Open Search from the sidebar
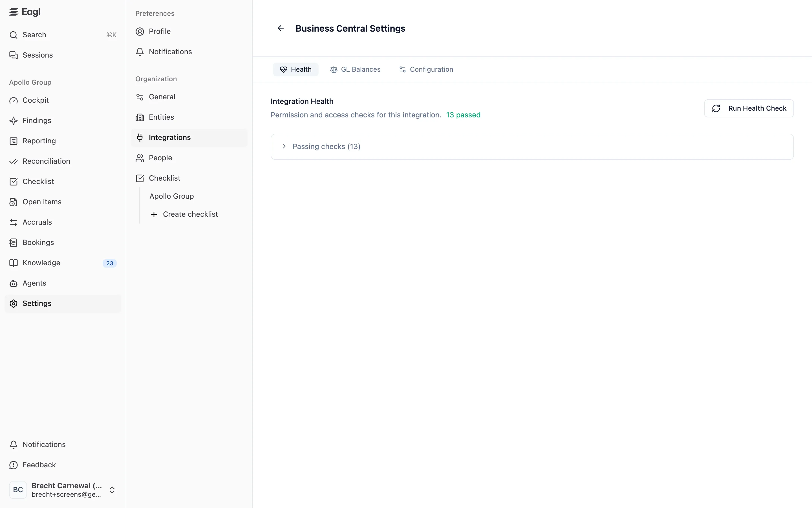This screenshot has width=812, height=508. pos(63,35)
